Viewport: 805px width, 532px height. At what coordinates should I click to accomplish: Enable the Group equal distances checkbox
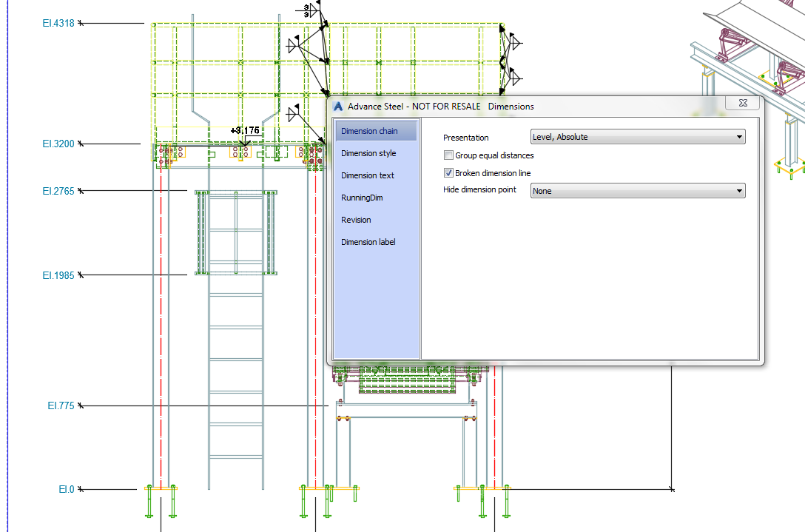tap(448, 155)
